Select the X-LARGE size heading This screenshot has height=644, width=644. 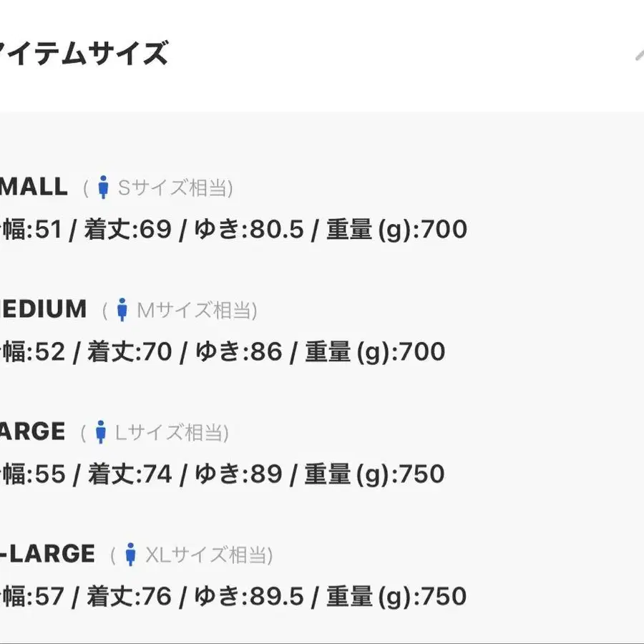pyautogui.click(x=47, y=554)
